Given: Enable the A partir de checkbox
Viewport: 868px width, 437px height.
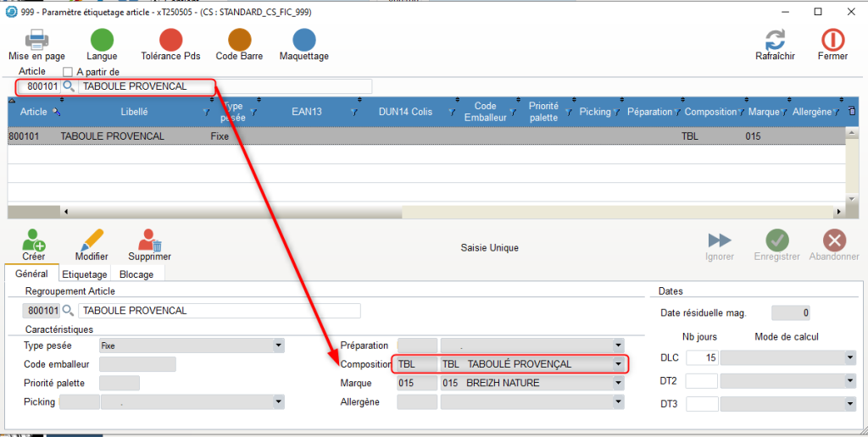Looking at the screenshot, I should pyautogui.click(x=68, y=72).
